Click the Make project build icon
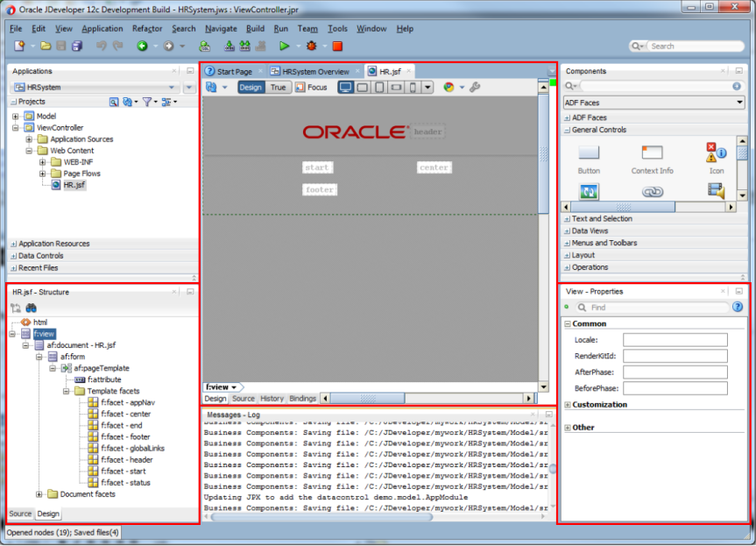Image resolution: width=756 pixels, height=546 pixels. coord(230,46)
